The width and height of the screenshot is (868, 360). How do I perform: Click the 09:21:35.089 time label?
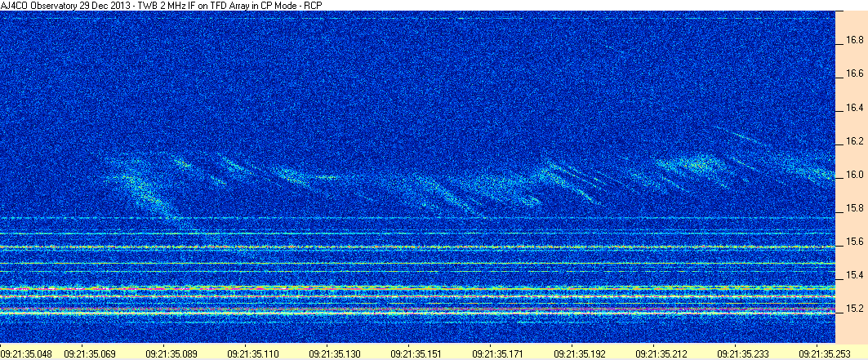173,353
